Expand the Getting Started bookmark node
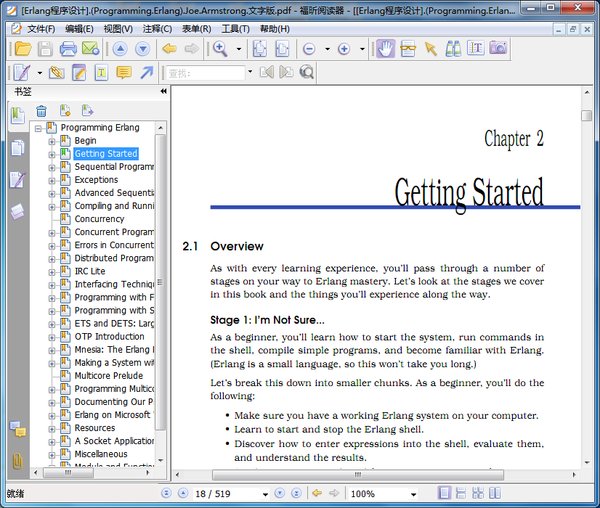The image size is (600, 508). pos(52,155)
